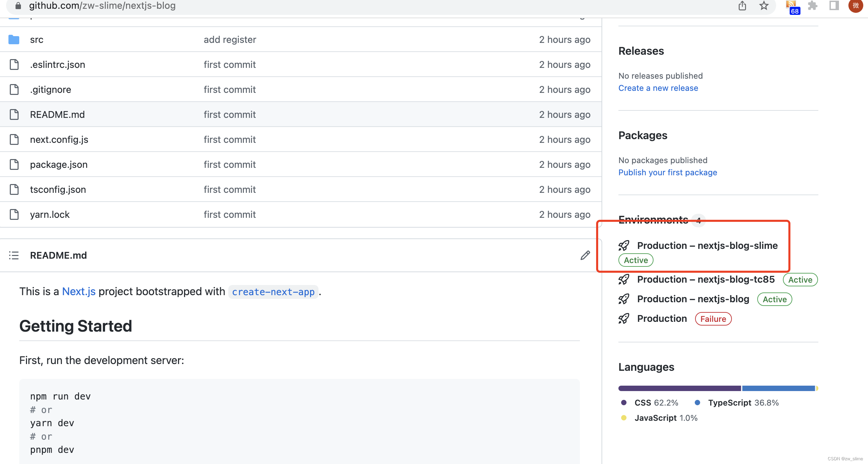Click the purple CSS color dot

[624, 403]
